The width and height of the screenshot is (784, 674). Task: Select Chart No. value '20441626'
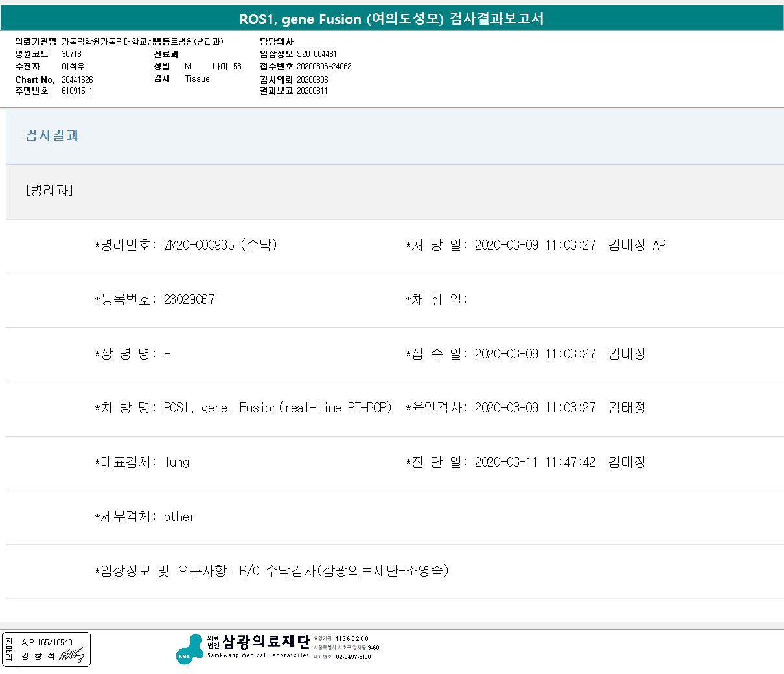click(77, 80)
